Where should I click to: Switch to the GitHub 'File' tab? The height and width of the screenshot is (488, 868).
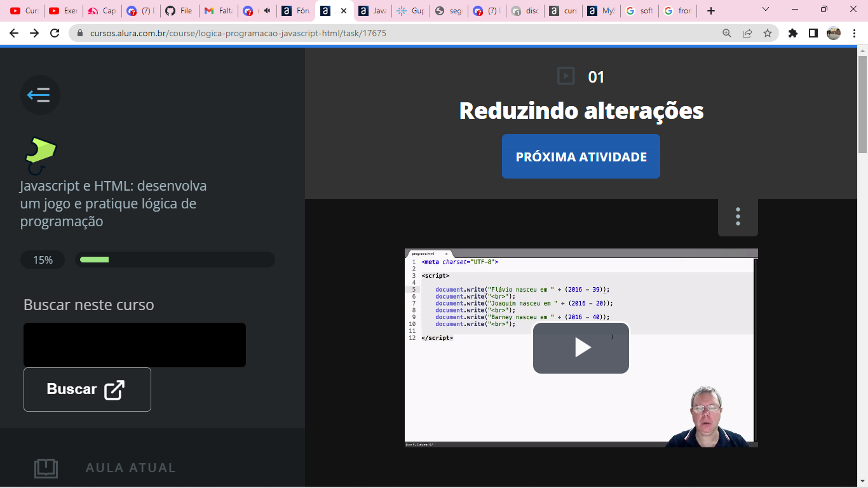point(179,11)
